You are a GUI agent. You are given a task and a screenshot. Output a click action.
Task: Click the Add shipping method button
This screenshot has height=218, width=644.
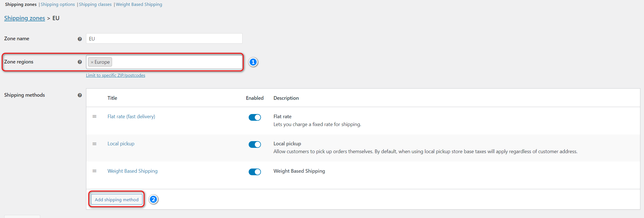click(117, 200)
